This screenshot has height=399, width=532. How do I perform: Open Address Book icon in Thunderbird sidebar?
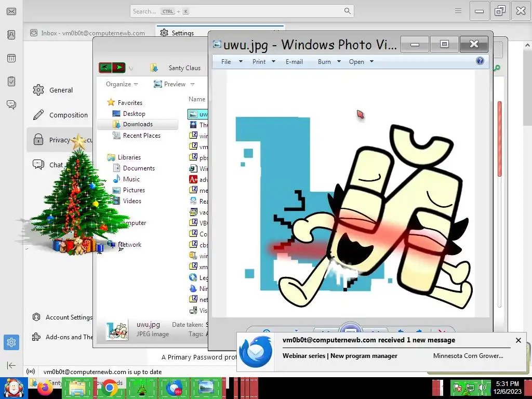point(11,35)
